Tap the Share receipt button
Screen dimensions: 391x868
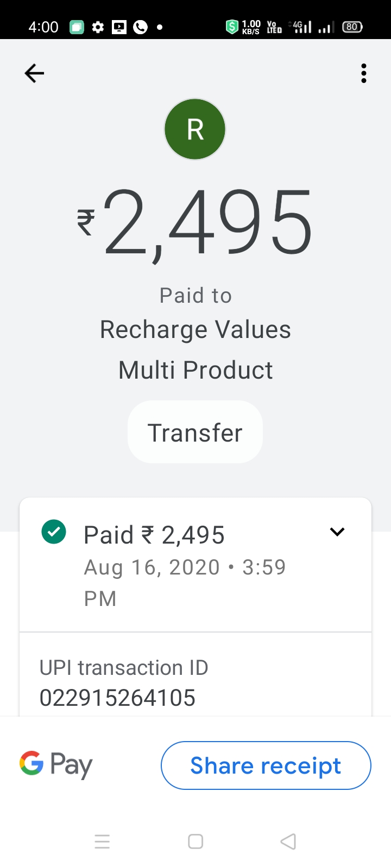click(266, 765)
